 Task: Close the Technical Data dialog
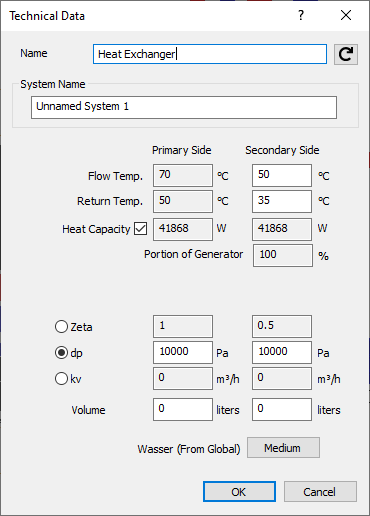point(346,15)
